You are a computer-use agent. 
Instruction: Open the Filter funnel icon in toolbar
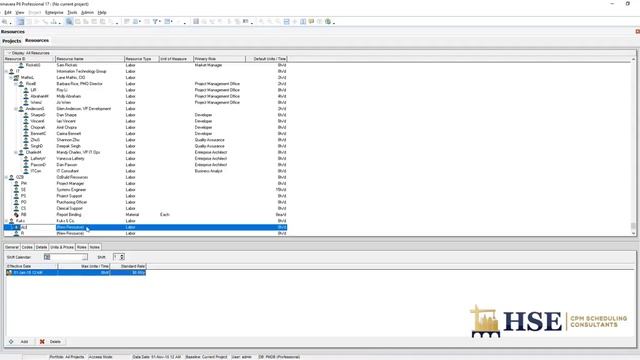point(156,22)
